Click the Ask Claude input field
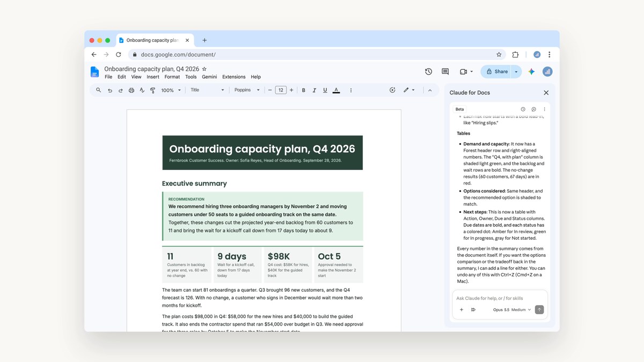Image resolution: width=644 pixels, height=362 pixels. click(x=500, y=298)
